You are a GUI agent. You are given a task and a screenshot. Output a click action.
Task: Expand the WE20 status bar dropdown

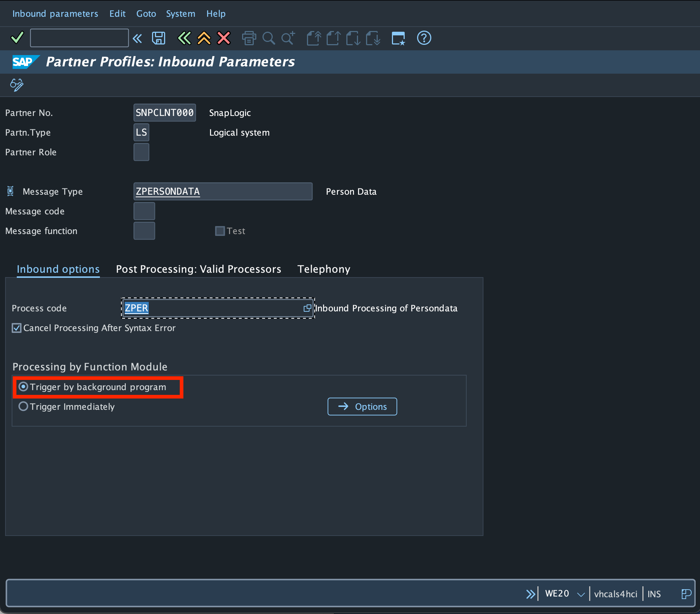pyautogui.click(x=581, y=594)
